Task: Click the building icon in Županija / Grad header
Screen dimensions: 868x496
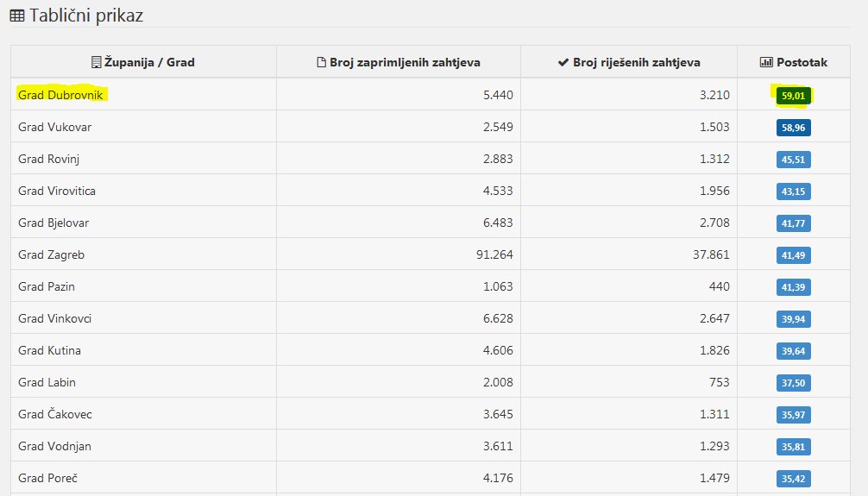Action: (96, 62)
